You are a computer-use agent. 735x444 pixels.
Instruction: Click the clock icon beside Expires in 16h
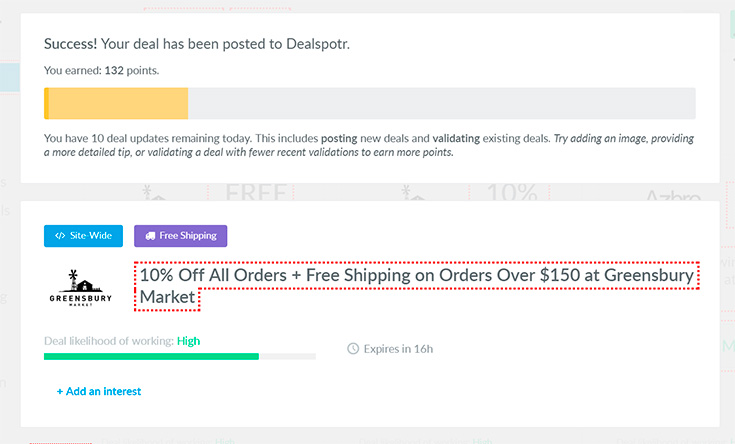click(x=353, y=349)
